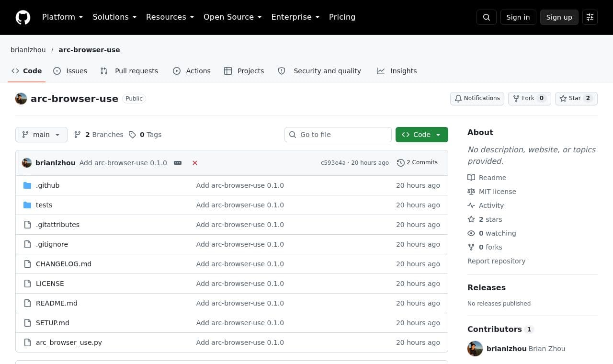Open the Brian Zhou contributor avatar
Image resolution: width=613 pixels, height=364 pixels.
pyautogui.click(x=475, y=349)
